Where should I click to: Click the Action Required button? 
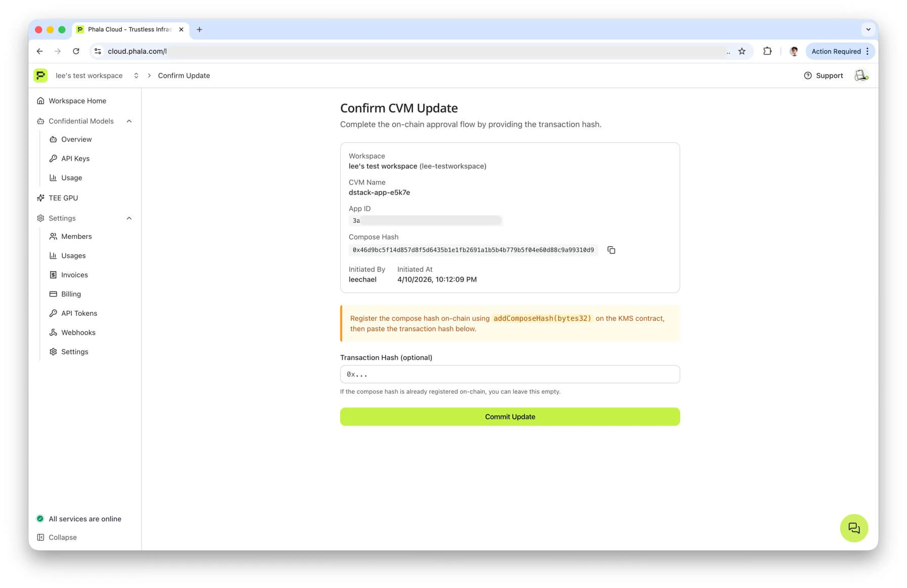836,51
